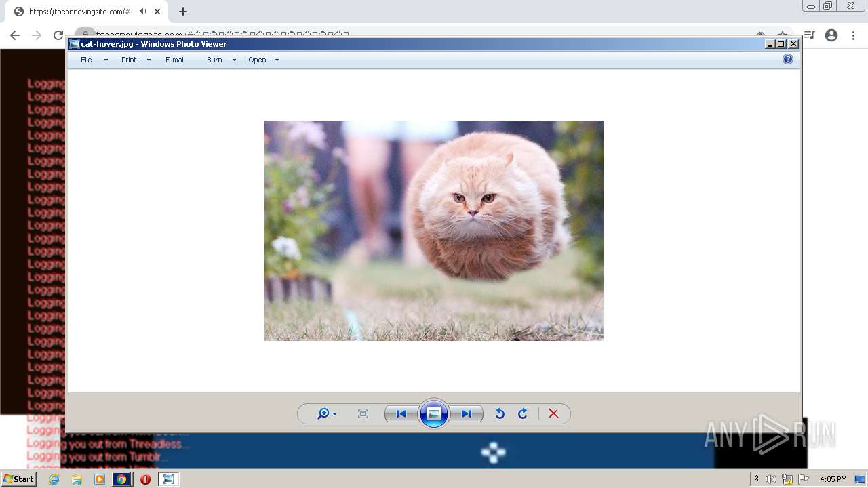Switch to Chrome in the taskbar

(x=121, y=479)
